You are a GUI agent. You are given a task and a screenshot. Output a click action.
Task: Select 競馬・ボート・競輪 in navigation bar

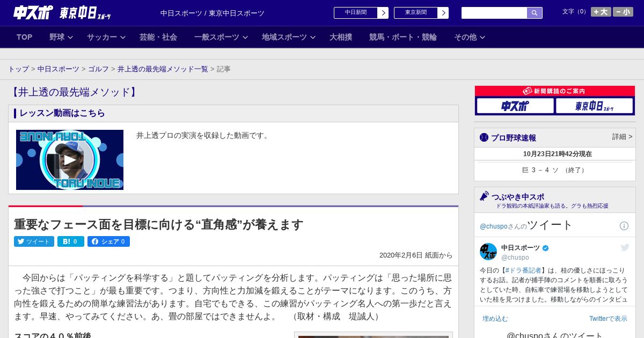coord(403,37)
